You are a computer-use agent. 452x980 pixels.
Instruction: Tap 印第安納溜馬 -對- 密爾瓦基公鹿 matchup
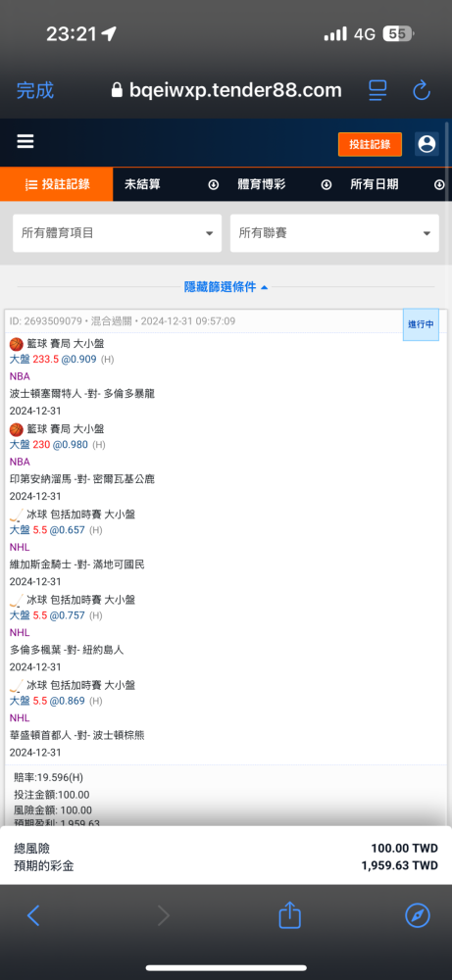tap(82, 479)
